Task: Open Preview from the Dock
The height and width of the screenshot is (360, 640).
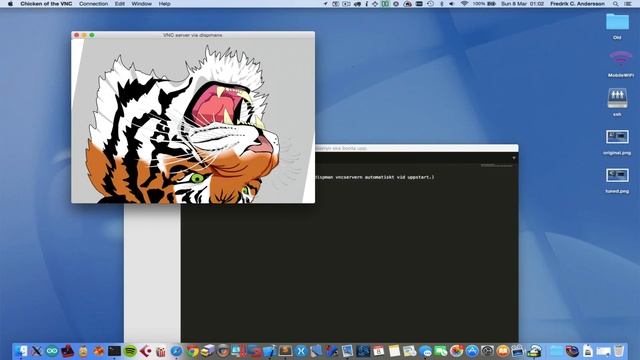Action: (x=347, y=351)
